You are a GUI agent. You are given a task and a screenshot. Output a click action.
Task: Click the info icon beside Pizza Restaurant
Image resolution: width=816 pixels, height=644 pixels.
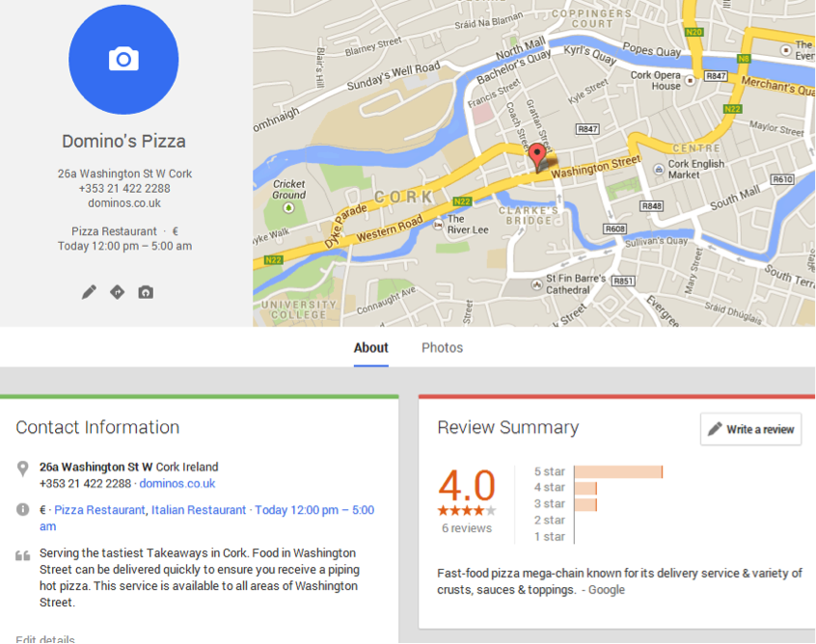point(23,509)
